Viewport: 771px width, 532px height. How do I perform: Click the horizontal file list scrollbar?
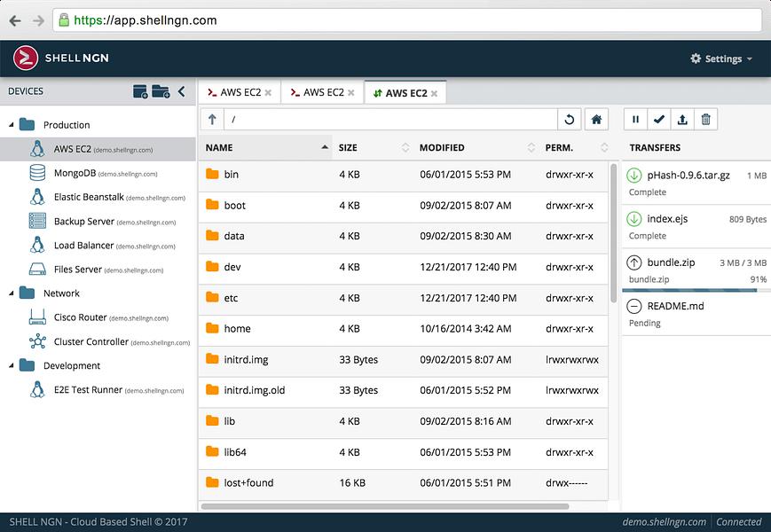385,506
